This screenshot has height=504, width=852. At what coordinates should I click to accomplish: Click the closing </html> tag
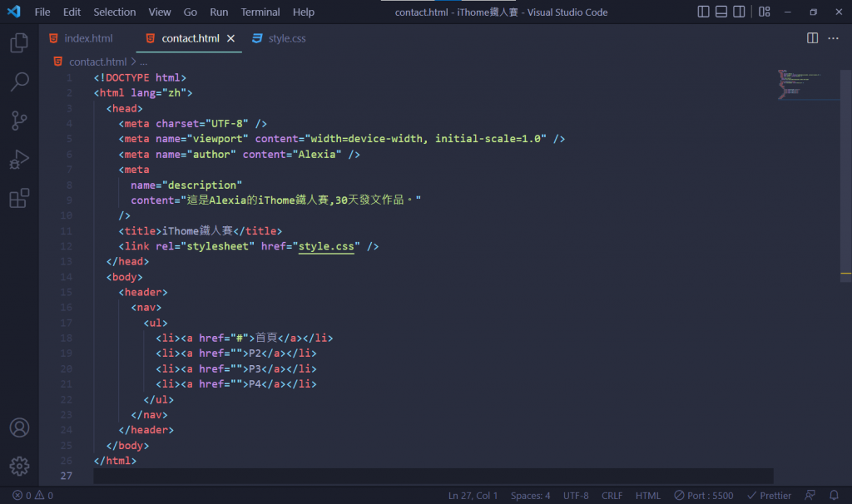click(x=115, y=461)
